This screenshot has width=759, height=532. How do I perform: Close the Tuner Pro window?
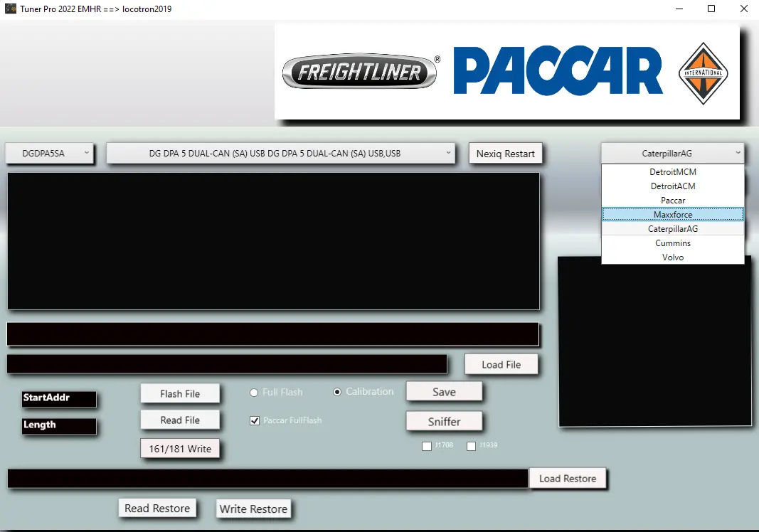click(743, 9)
